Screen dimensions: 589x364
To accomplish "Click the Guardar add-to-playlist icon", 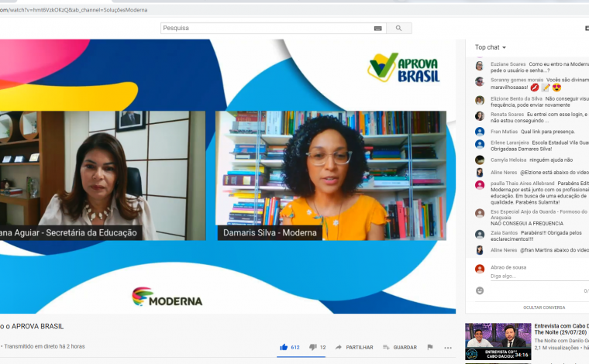I will click(386, 347).
